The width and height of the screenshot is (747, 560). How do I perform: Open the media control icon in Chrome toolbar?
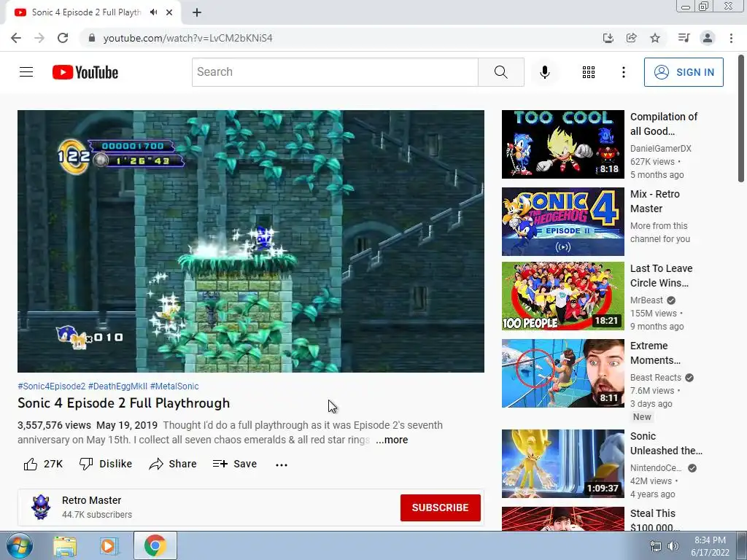point(684,38)
